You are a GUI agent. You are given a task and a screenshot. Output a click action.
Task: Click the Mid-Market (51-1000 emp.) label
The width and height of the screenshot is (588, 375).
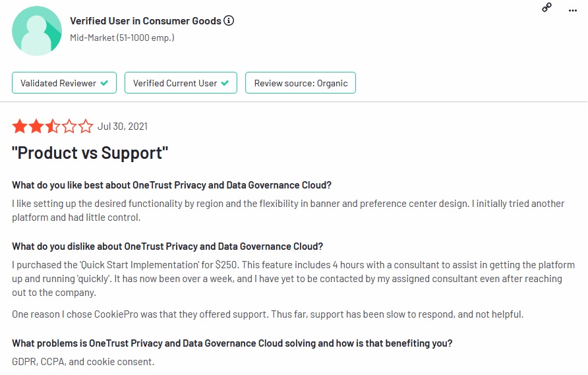click(x=122, y=38)
